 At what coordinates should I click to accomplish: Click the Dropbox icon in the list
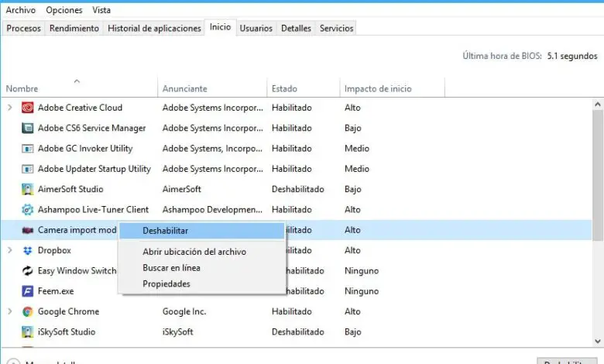click(28, 250)
